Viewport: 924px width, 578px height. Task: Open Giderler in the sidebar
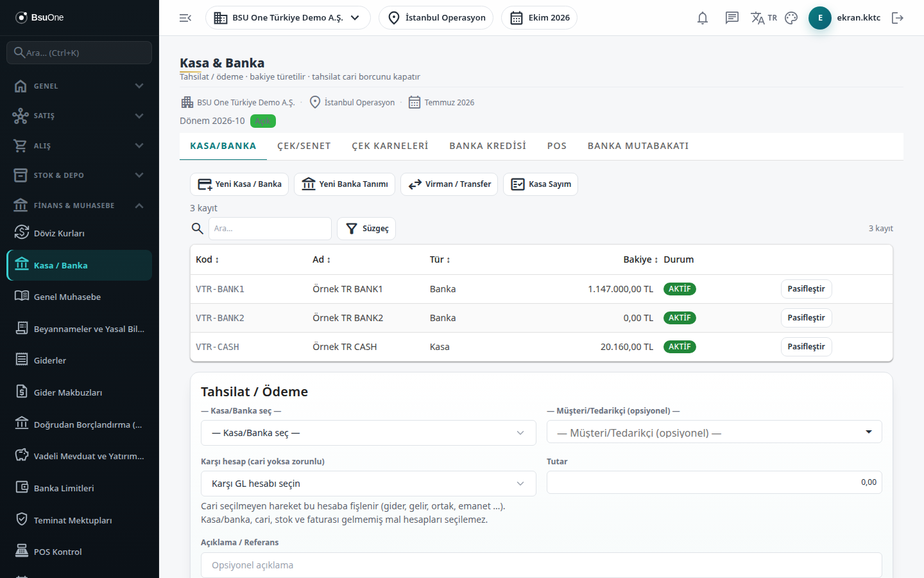coord(80,360)
